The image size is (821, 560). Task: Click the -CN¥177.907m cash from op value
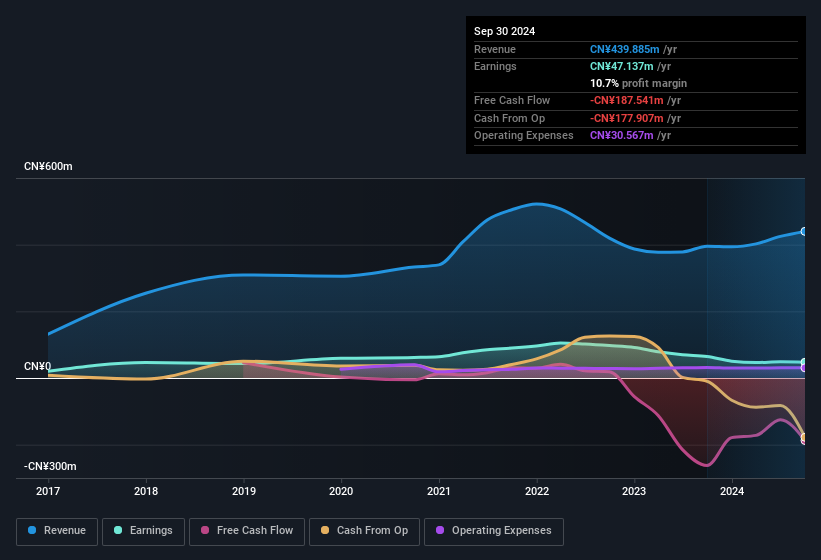tap(627, 118)
